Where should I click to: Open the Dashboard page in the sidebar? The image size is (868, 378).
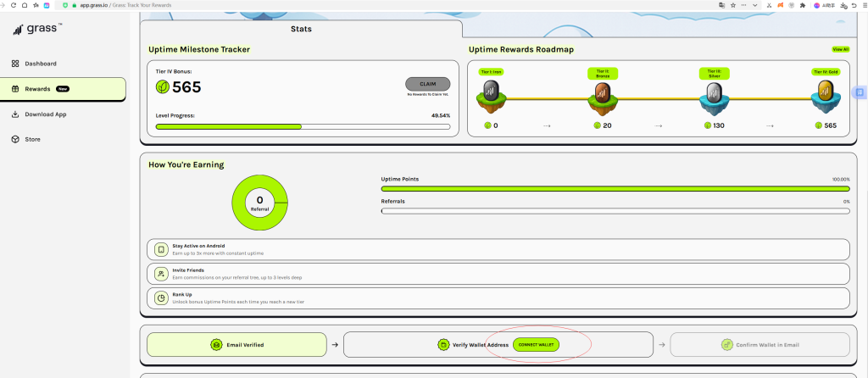click(x=41, y=64)
